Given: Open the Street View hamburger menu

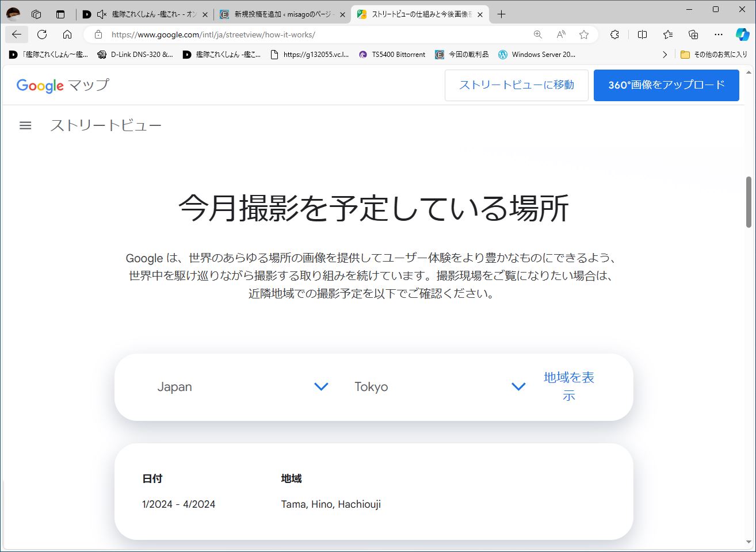Looking at the screenshot, I should point(25,125).
